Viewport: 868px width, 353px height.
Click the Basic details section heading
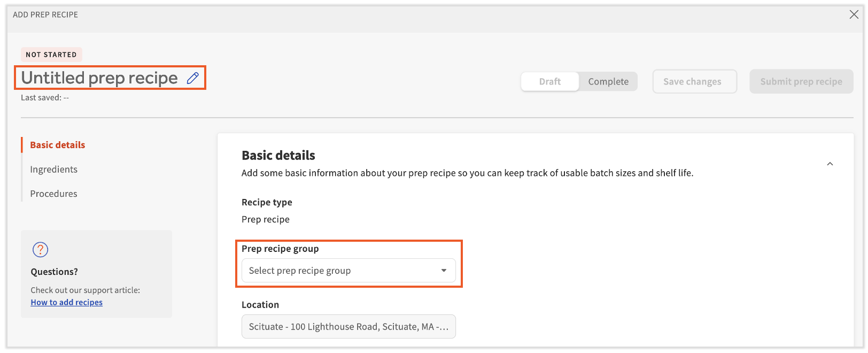pos(278,156)
